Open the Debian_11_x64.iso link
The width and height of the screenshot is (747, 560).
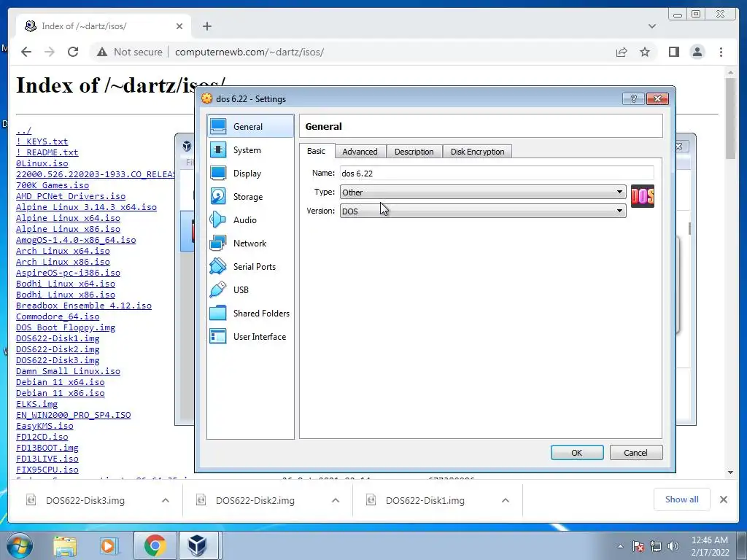(x=60, y=382)
